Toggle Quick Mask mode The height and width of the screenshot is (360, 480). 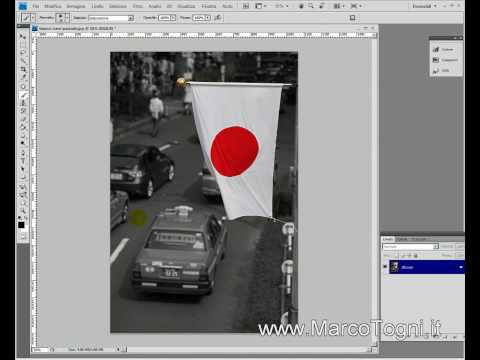(x=23, y=237)
